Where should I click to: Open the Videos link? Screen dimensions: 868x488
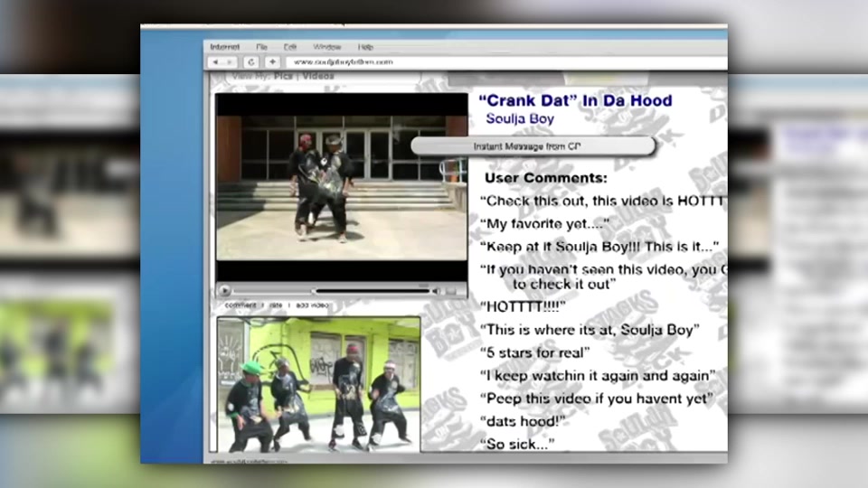[x=317, y=76]
